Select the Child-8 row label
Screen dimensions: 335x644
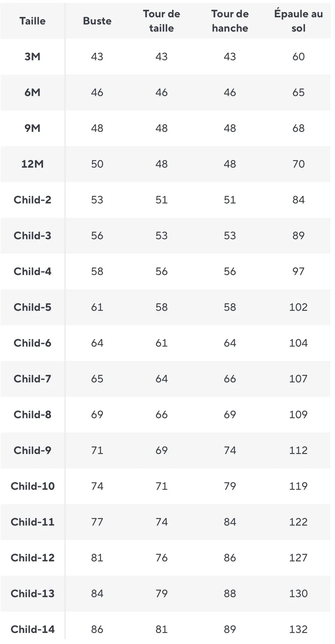(x=33, y=415)
